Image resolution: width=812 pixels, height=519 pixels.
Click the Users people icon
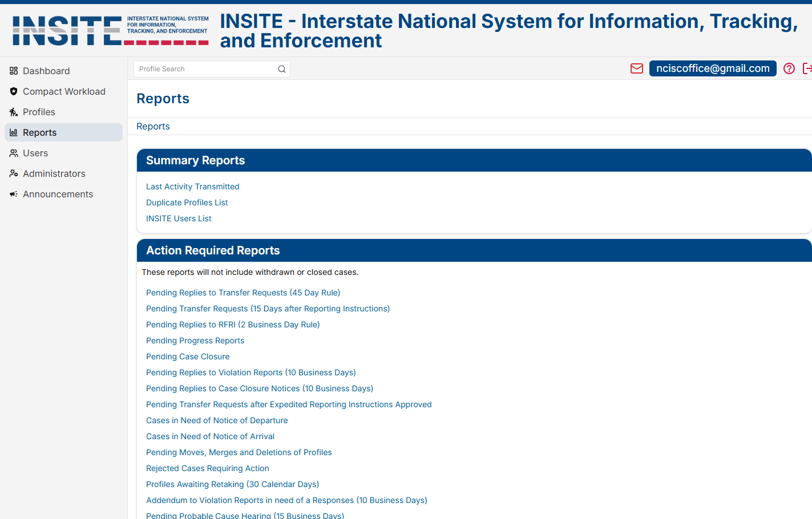coord(14,153)
